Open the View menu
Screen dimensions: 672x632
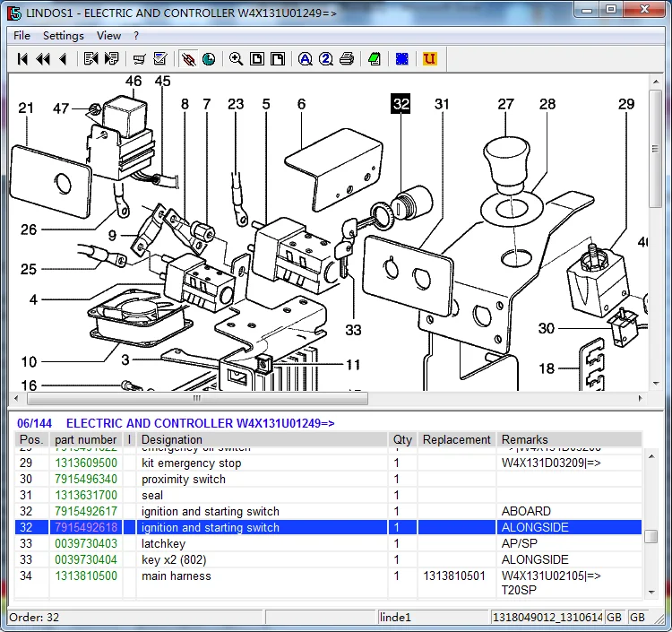coord(108,36)
